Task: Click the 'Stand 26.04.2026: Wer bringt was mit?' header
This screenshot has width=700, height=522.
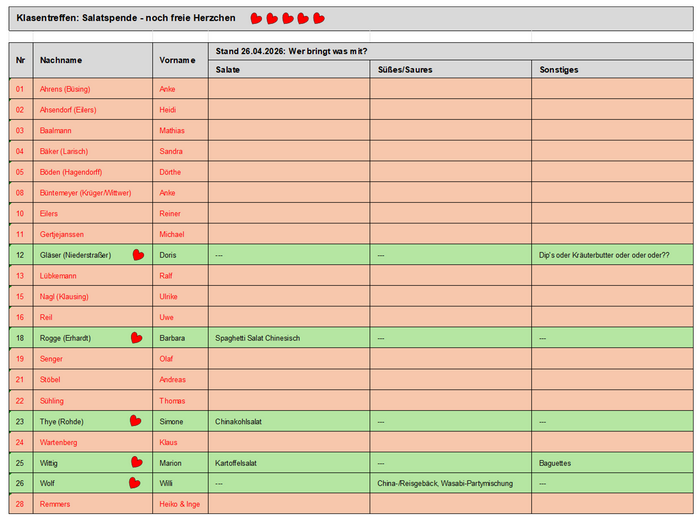Action: tap(451, 51)
